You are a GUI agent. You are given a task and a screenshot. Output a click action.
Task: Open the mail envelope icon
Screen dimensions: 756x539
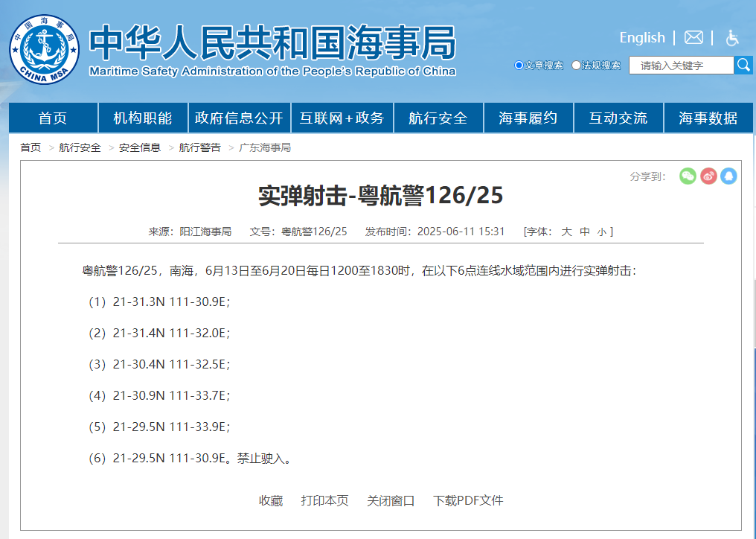[x=693, y=37]
